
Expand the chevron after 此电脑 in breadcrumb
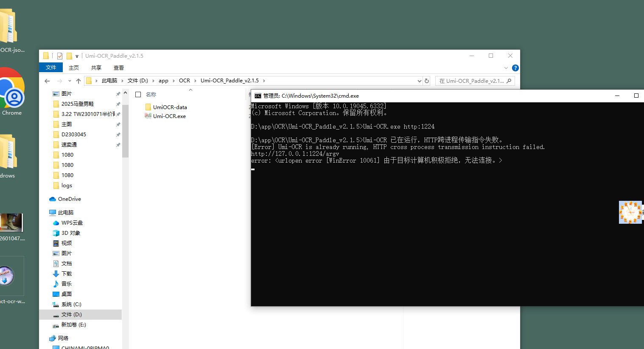pos(123,81)
